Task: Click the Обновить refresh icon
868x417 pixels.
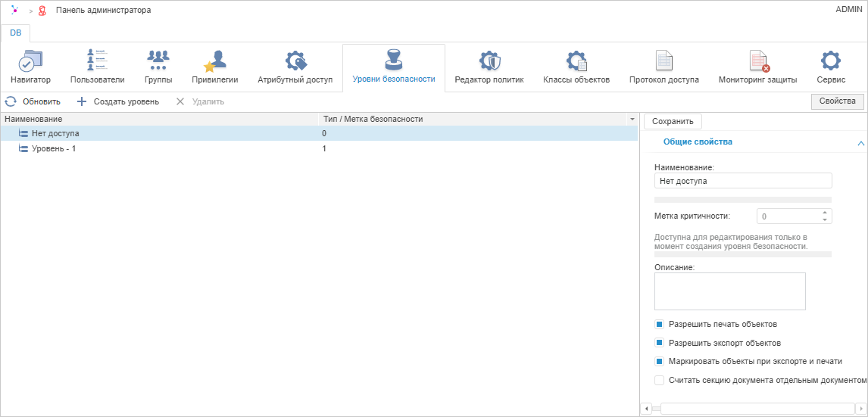Action: [11, 101]
